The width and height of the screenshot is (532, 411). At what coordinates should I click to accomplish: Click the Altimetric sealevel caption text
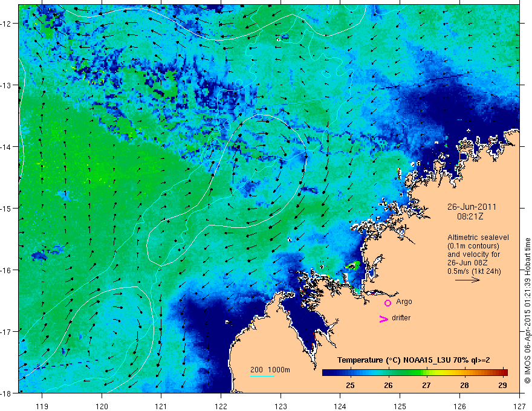coord(478,238)
